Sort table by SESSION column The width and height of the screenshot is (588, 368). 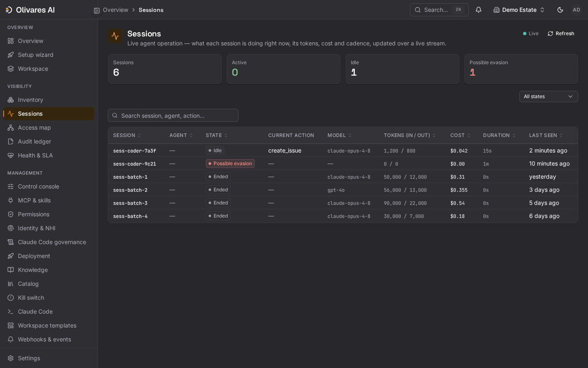pyautogui.click(x=127, y=135)
